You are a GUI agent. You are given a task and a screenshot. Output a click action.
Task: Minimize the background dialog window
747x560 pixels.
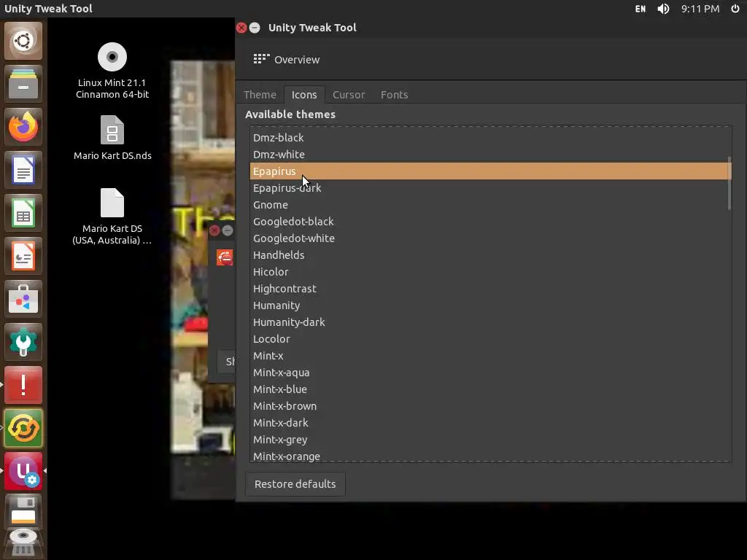click(x=228, y=230)
